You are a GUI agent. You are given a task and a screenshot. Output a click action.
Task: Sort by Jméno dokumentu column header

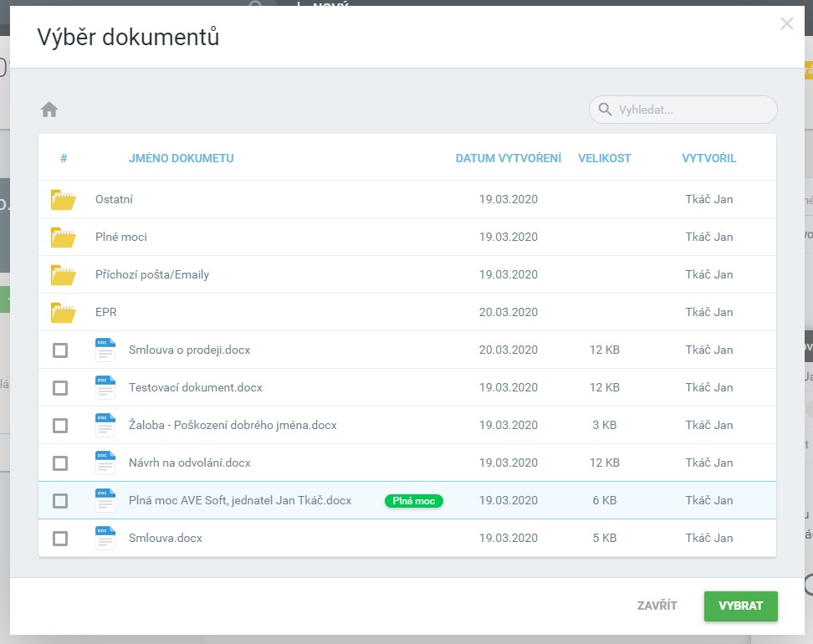click(181, 158)
